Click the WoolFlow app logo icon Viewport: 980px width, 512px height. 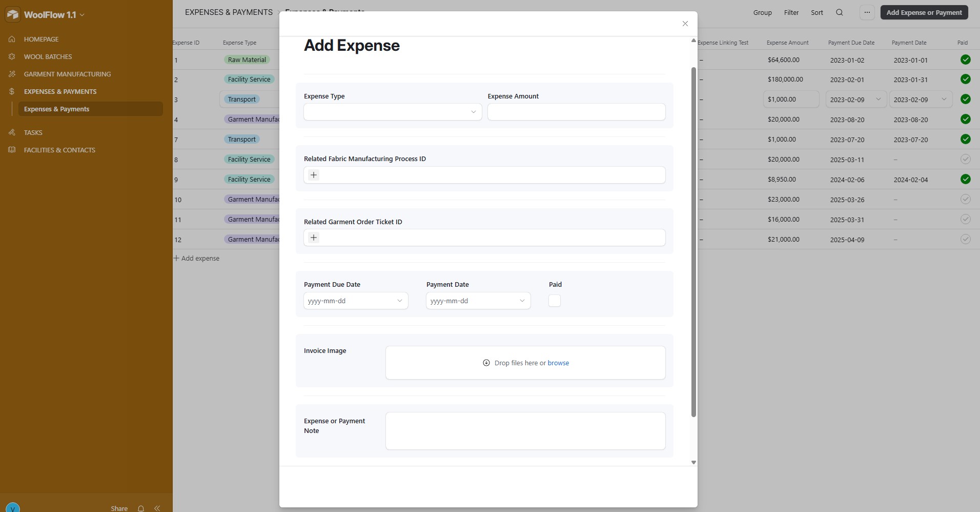point(13,14)
